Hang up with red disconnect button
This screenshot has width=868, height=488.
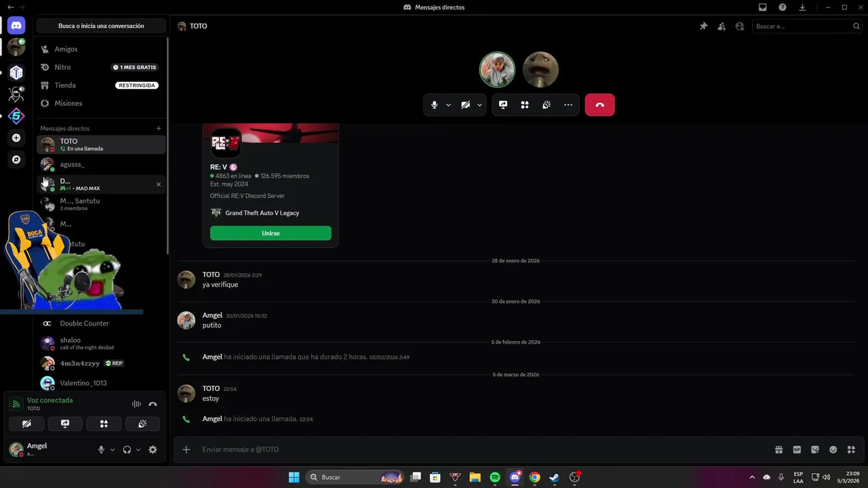(599, 105)
